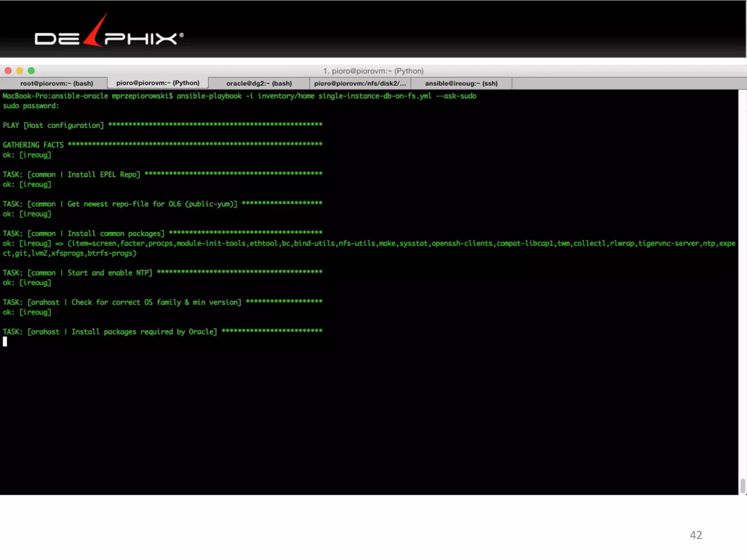The height and width of the screenshot is (560, 747).
Task: Click the red close window button
Action: (8, 71)
